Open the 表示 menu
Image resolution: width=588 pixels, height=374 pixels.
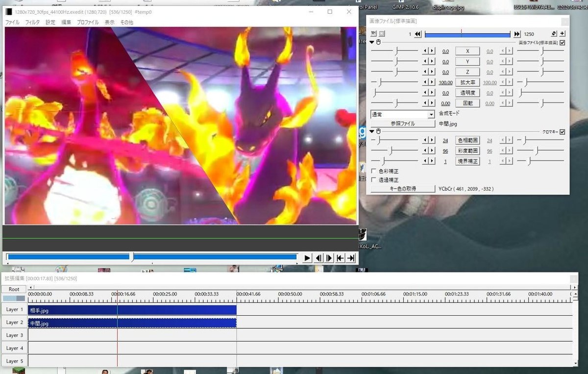[x=109, y=22]
